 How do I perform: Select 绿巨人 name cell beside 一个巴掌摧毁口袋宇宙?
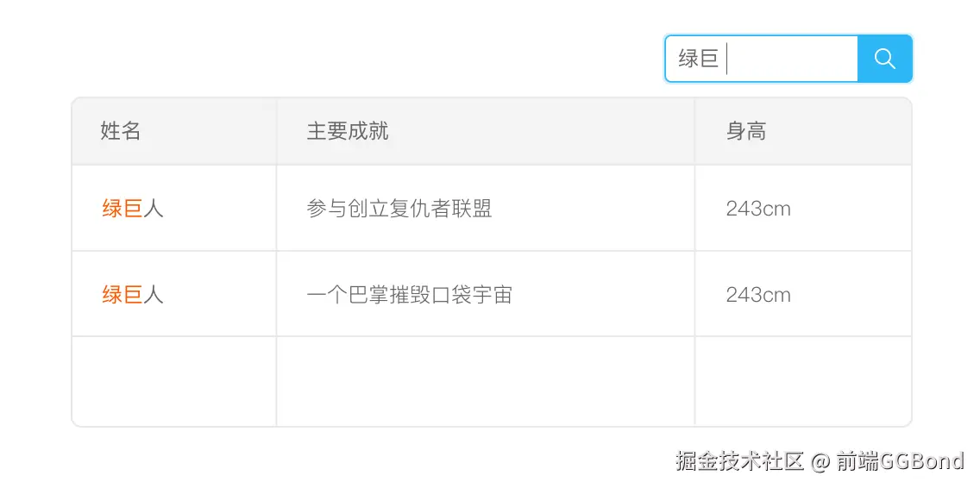(x=174, y=294)
